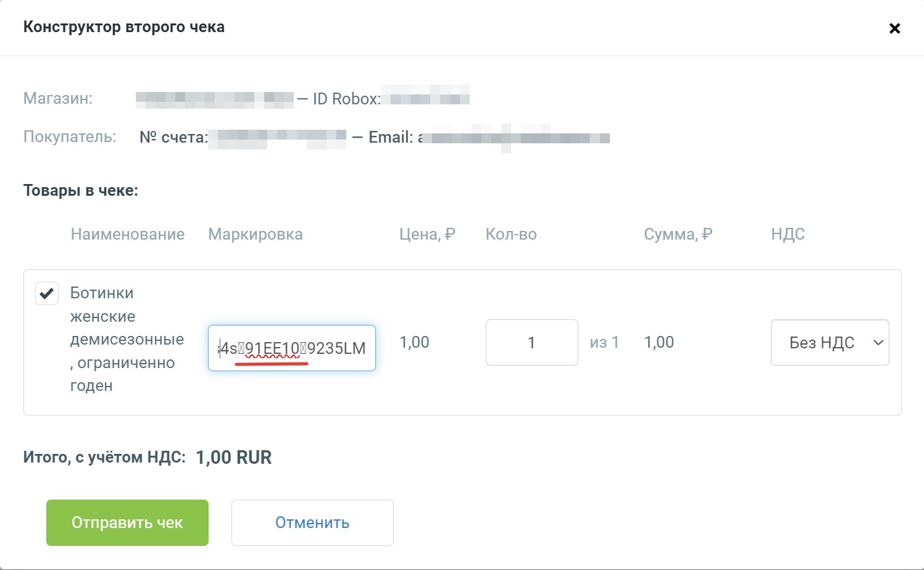The image size is (924, 570).
Task: Click the Сумма, ₽ column header
Action: [678, 235]
